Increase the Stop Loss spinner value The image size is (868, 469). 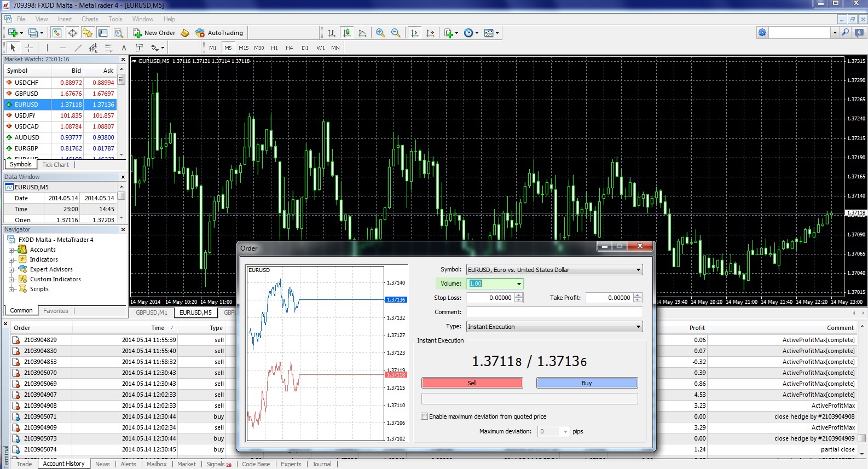519,296
